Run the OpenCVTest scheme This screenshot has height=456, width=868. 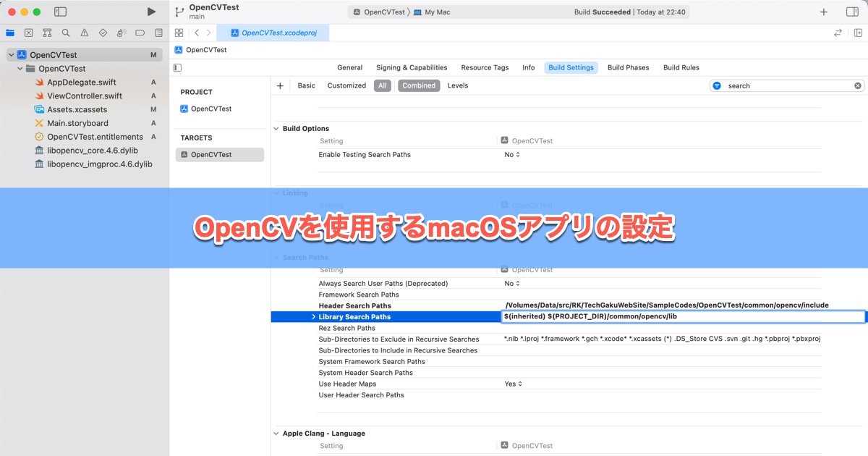pos(151,12)
